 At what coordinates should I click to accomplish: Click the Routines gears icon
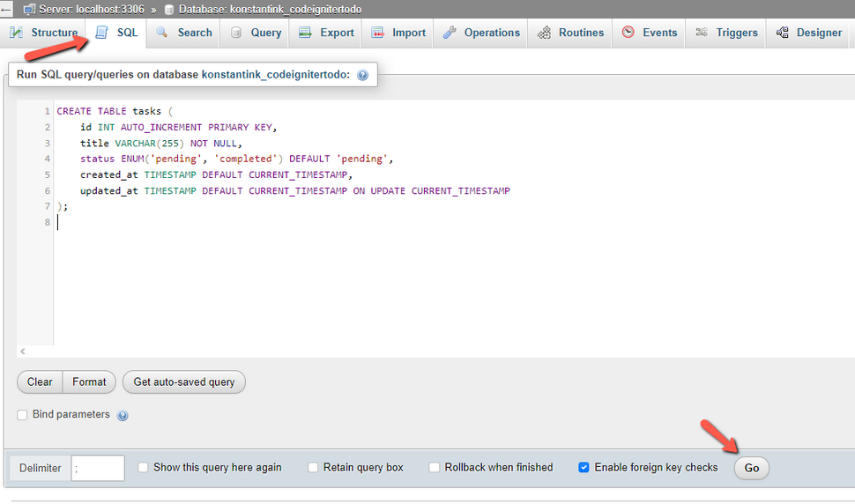pos(544,33)
